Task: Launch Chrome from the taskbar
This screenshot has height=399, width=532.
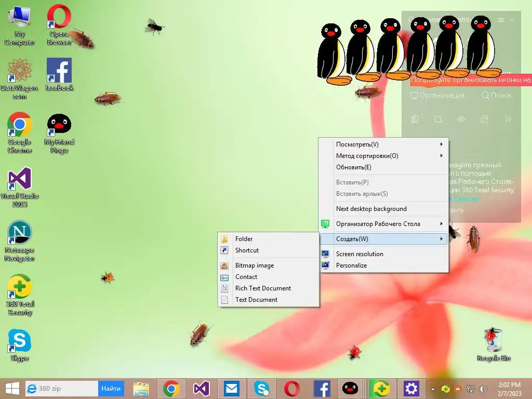Action: [x=171, y=389]
